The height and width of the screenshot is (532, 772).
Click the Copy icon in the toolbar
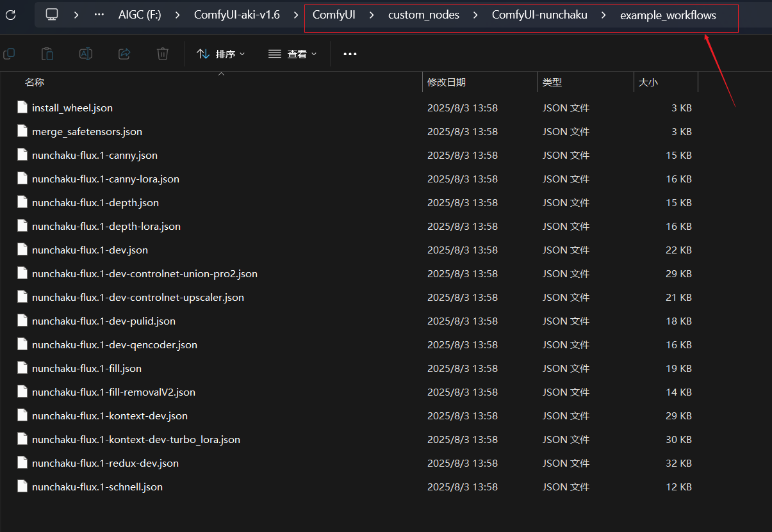tap(9, 54)
